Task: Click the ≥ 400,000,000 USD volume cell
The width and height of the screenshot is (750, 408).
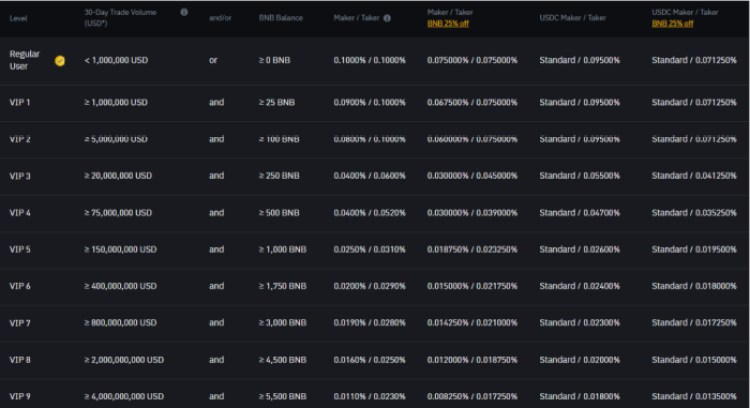Action: 121,286
